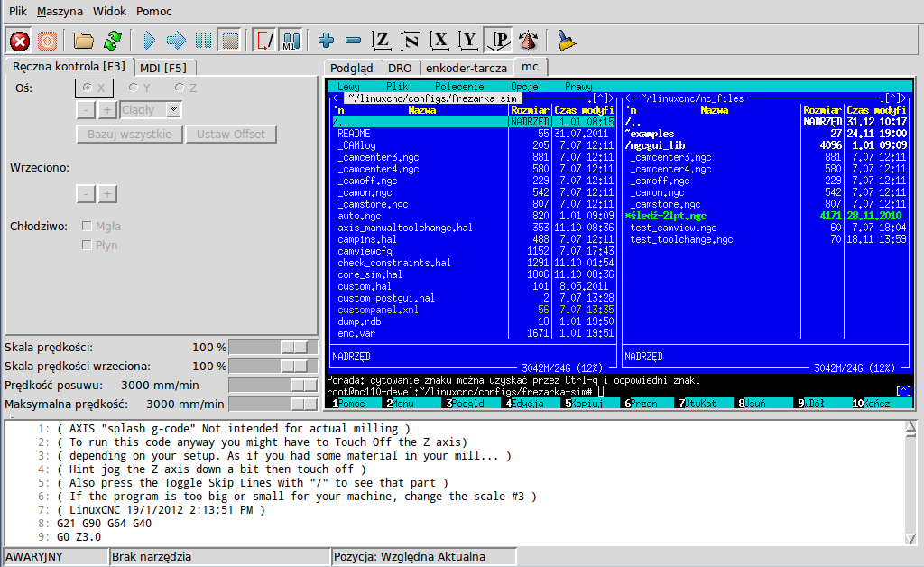Execute next line with step arrow icon

pos(176,41)
